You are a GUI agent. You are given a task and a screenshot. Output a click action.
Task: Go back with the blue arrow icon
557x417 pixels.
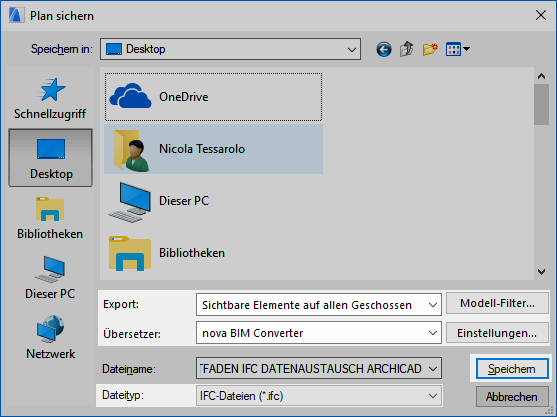[x=384, y=49]
